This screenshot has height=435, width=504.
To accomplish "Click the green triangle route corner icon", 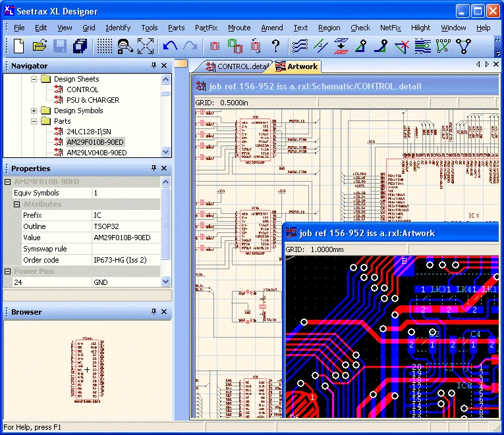I will 361,46.
